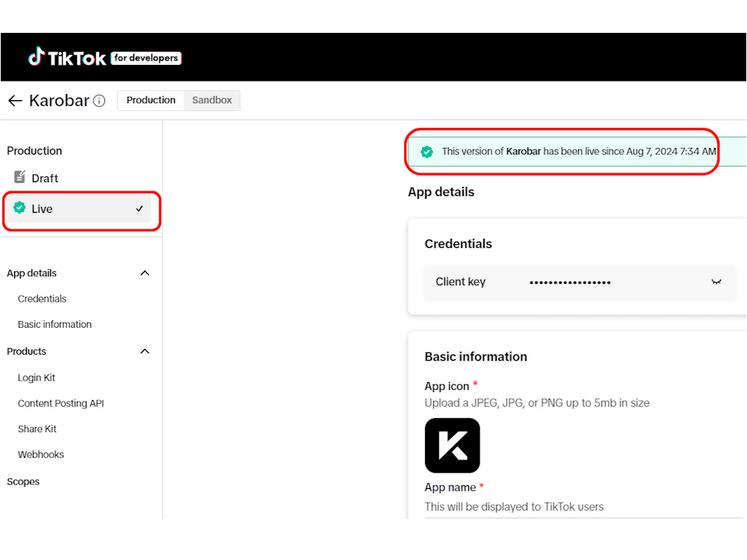Click the 'App name' label

[x=450, y=488]
